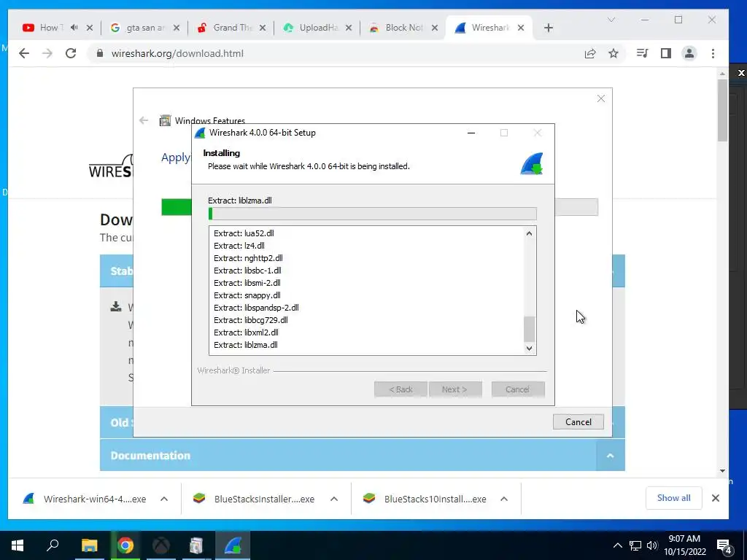
Task: Select 'Extract: libsmi-2.dll' log line
Action: click(247, 283)
